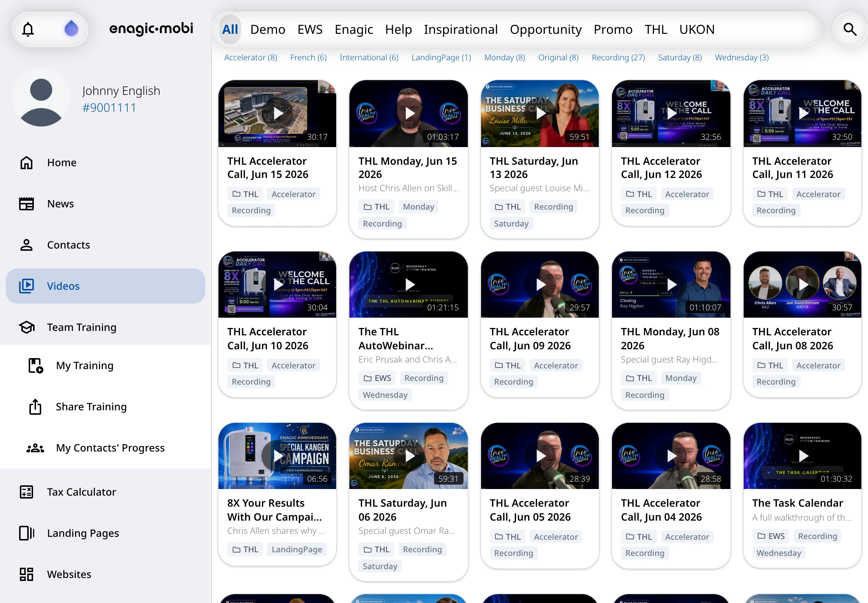The width and height of the screenshot is (868, 603).
Task: Play THL Saturday, Jun 13 2026 video
Action: click(x=540, y=113)
